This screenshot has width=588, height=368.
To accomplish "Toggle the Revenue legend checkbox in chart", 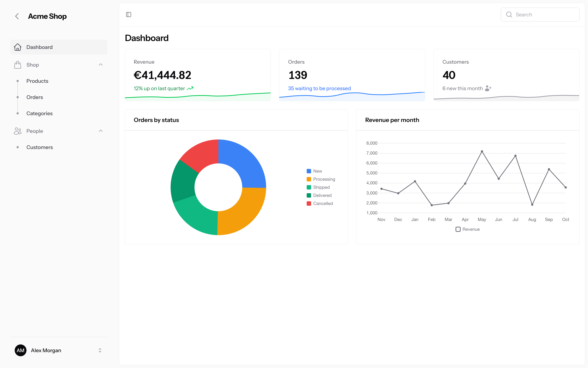I will [x=458, y=229].
